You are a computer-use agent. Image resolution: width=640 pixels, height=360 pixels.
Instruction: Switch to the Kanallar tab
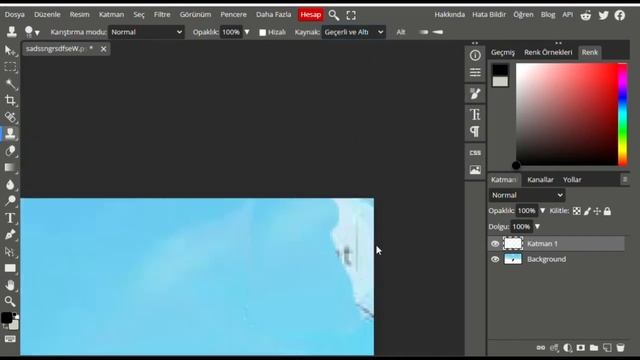(540, 180)
